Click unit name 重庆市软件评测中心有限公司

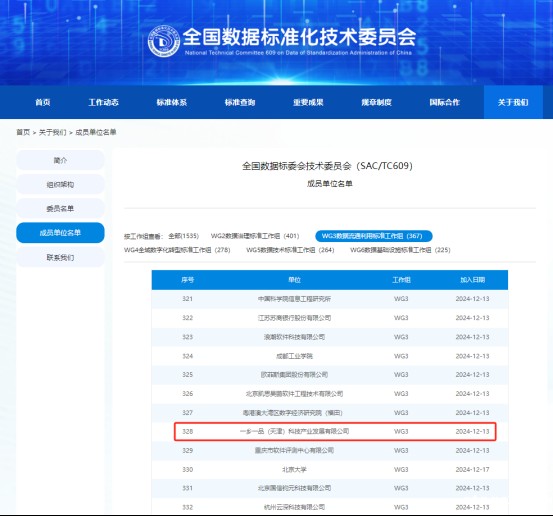tap(294, 450)
